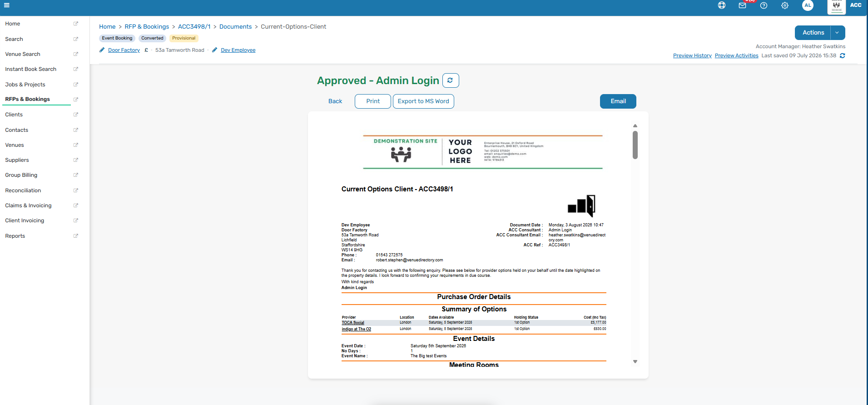Select RFPs & Bookings in sidebar

click(27, 99)
